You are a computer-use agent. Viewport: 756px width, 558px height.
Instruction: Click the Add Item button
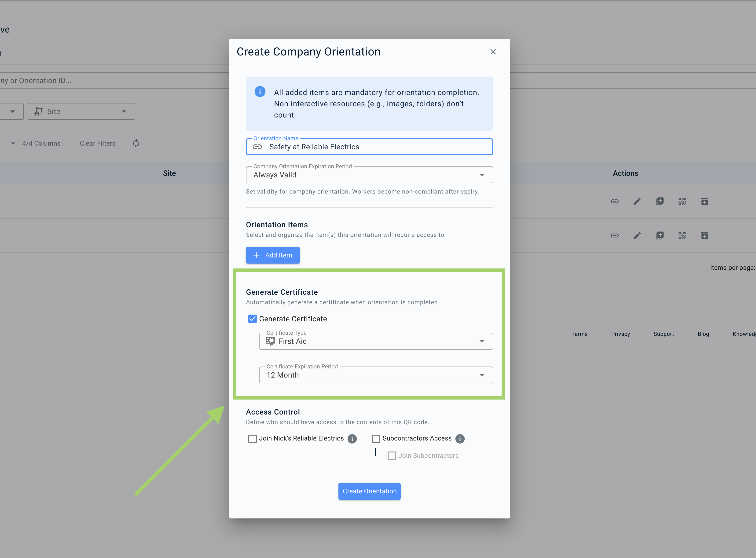click(273, 255)
